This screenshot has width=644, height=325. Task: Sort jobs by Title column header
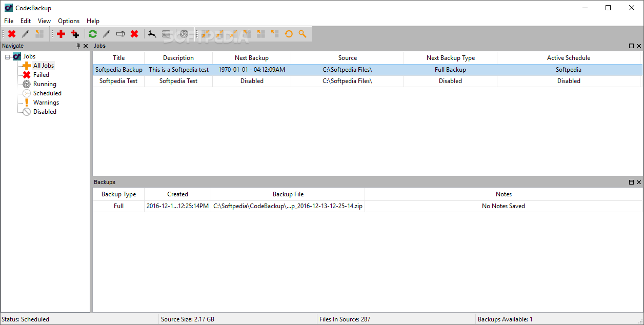click(x=118, y=58)
